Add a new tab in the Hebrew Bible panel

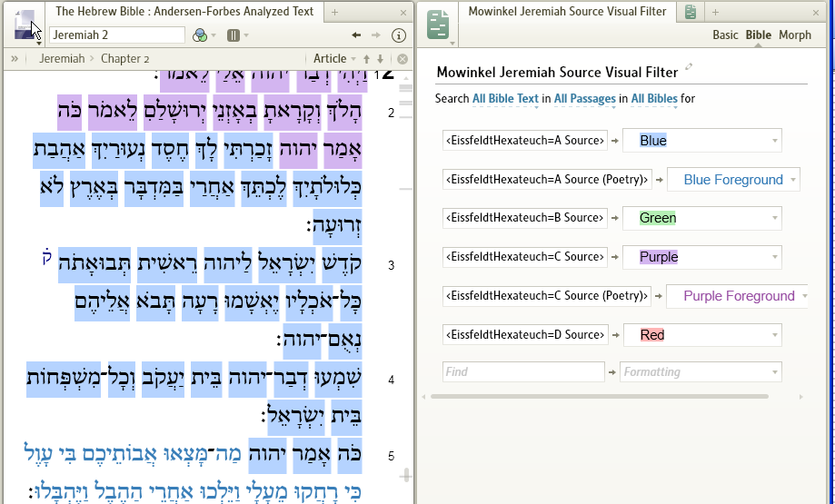point(334,12)
